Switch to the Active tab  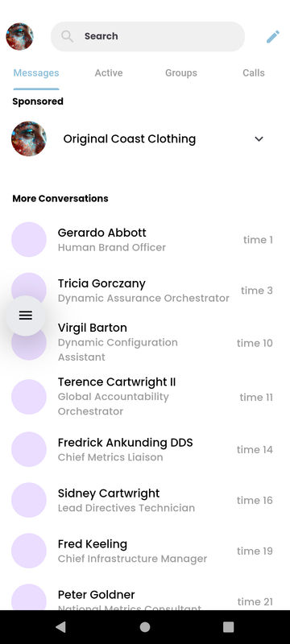point(109,72)
